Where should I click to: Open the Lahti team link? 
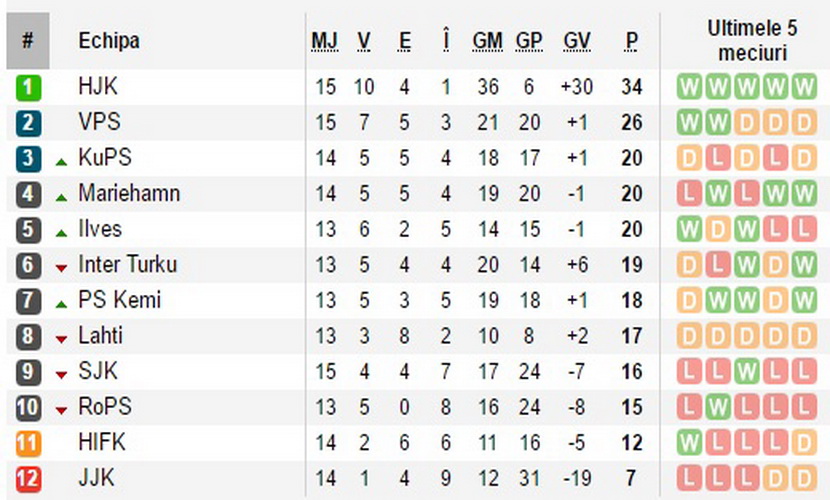(101, 335)
